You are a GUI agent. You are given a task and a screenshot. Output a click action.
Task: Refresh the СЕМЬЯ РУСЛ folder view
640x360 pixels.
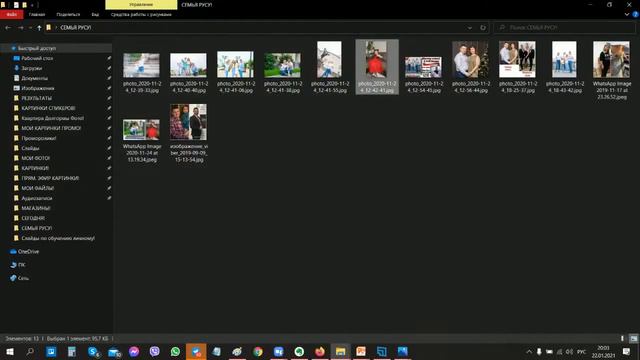pos(483,28)
